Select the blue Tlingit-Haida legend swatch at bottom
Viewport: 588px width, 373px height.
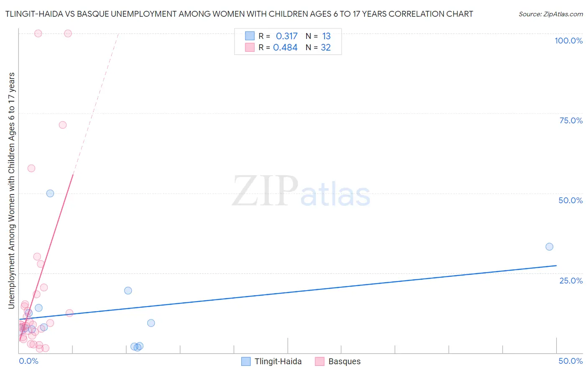246,361
